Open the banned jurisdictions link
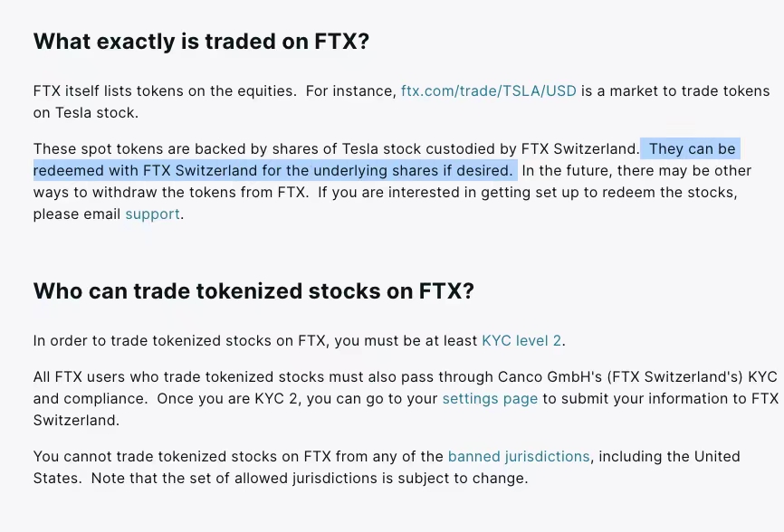 click(x=519, y=457)
